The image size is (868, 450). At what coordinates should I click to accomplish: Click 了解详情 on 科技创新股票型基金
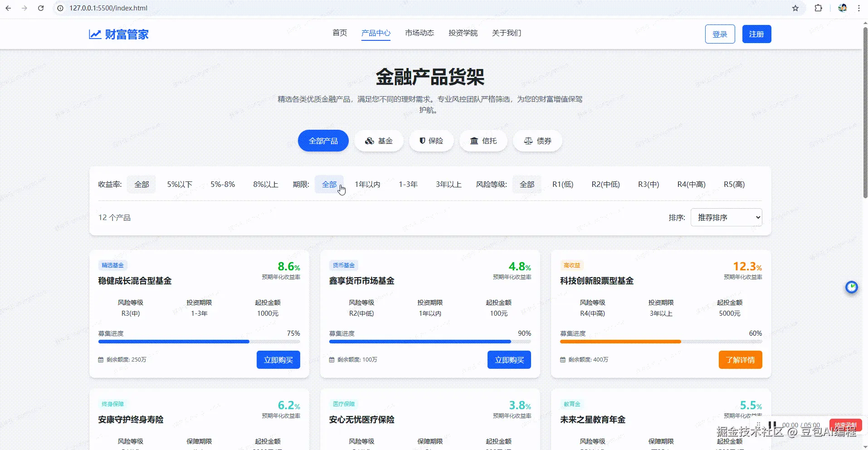tap(740, 360)
